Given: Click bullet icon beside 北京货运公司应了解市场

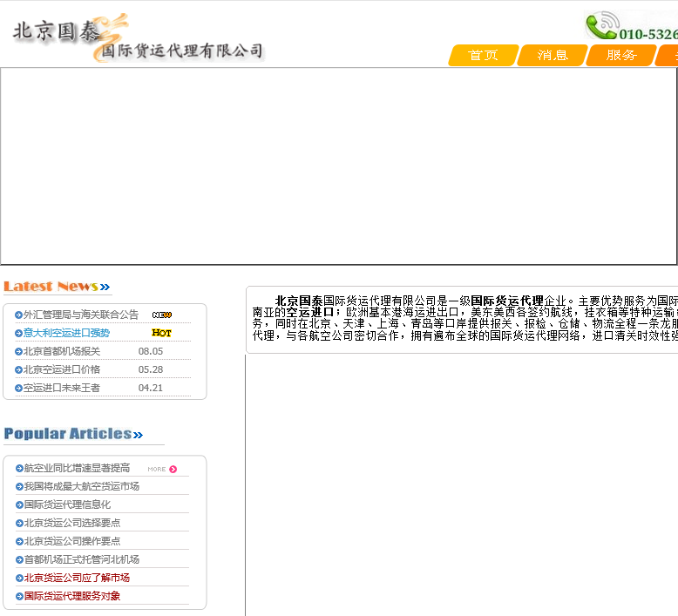Looking at the screenshot, I should (x=19, y=579).
